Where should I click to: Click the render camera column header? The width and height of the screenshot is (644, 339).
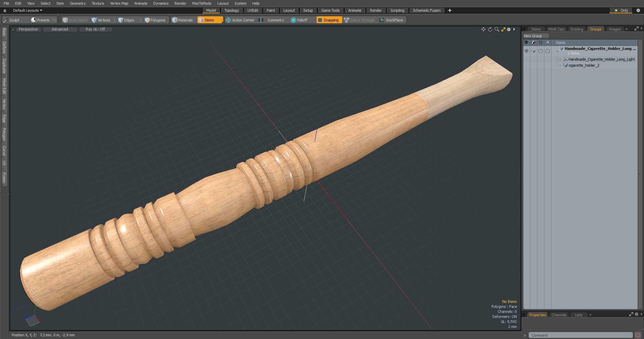pyautogui.click(x=534, y=43)
